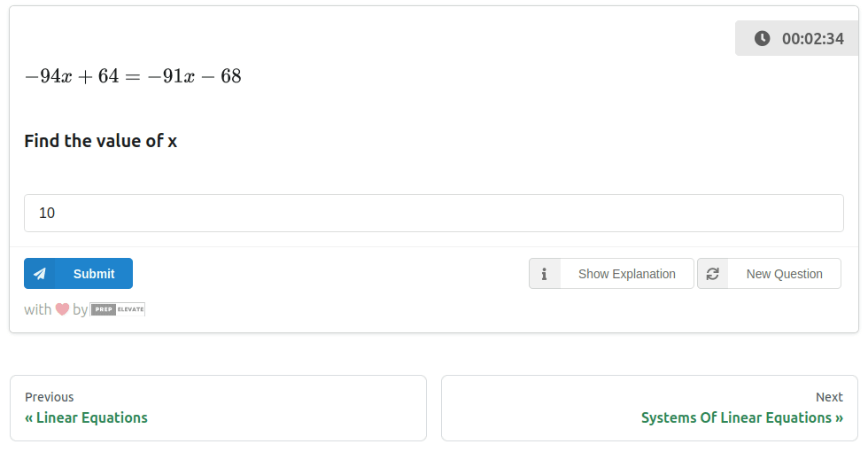Click the word 'by' before the logo
This screenshot has height=452, width=868.
pos(80,309)
